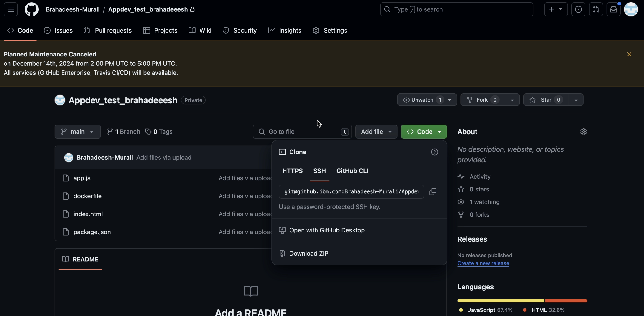This screenshot has height=316, width=644.
Task: Open the Projects tab
Action: [160, 30]
